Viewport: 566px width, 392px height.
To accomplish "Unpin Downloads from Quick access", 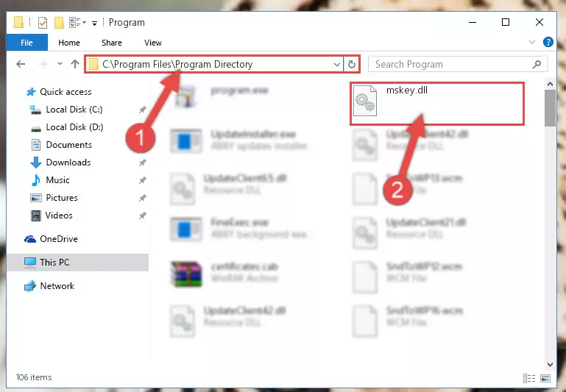I will pyautogui.click(x=143, y=163).
